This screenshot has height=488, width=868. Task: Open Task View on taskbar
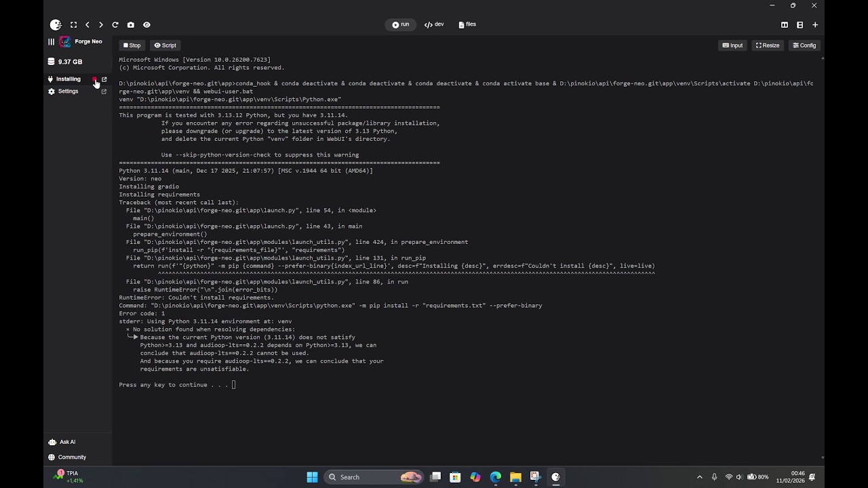[x=435, y=477]
